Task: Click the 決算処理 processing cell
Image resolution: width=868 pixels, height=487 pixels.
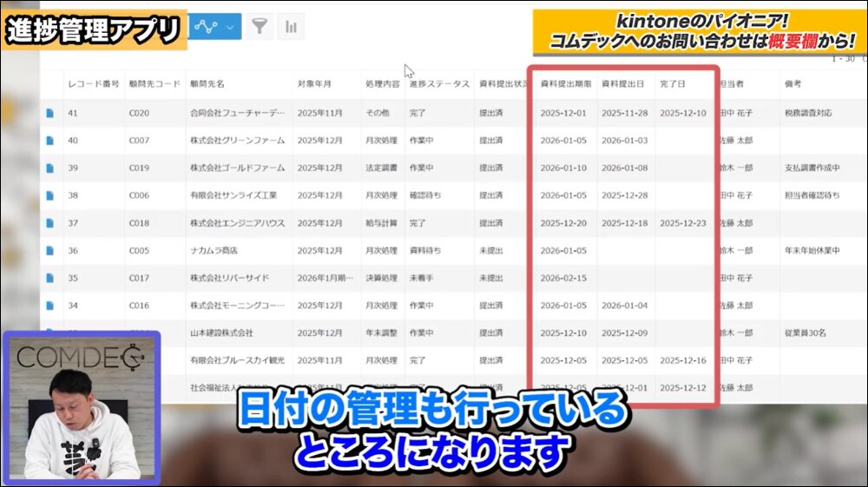Action: pyautogui.click(x=381, y=278)
